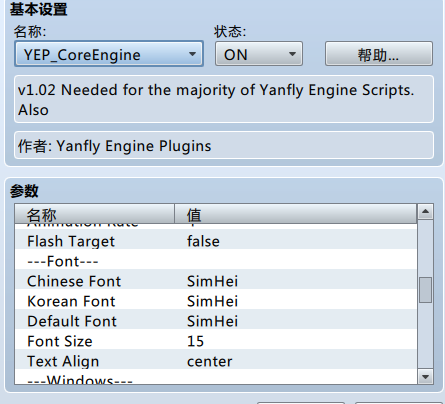The height and width of the screenshot is (404, 445).
Task: Click the false value of Flash Target
Action: click(x=203, y=241)
